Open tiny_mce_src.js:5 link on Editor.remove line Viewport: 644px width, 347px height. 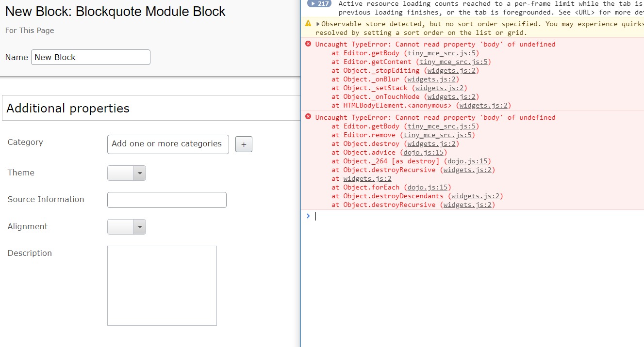click(x=438, y=135)
